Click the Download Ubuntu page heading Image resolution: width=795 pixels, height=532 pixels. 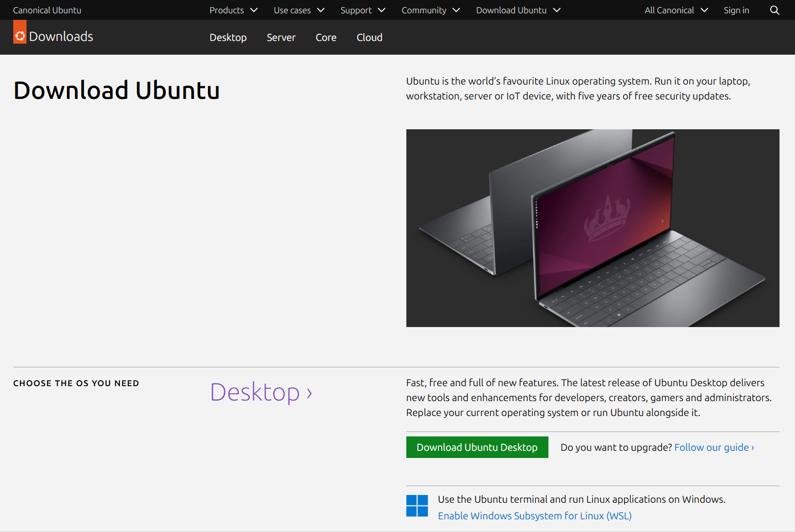(117, 91)
